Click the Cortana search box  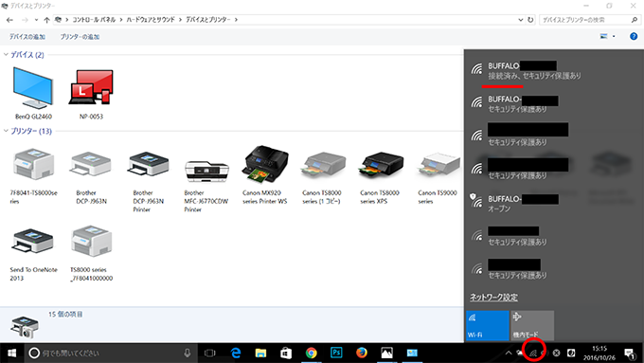pyautogui.click(x=111, y=353)
